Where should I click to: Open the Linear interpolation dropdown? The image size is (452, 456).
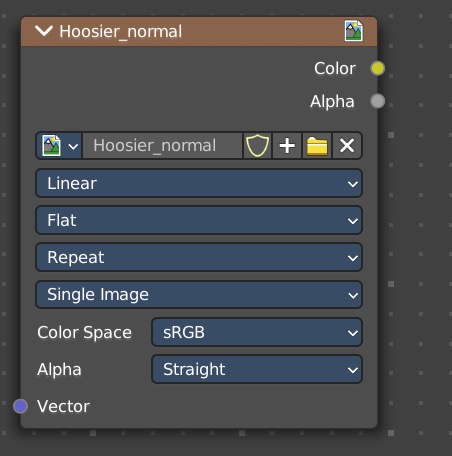[199, 183]
